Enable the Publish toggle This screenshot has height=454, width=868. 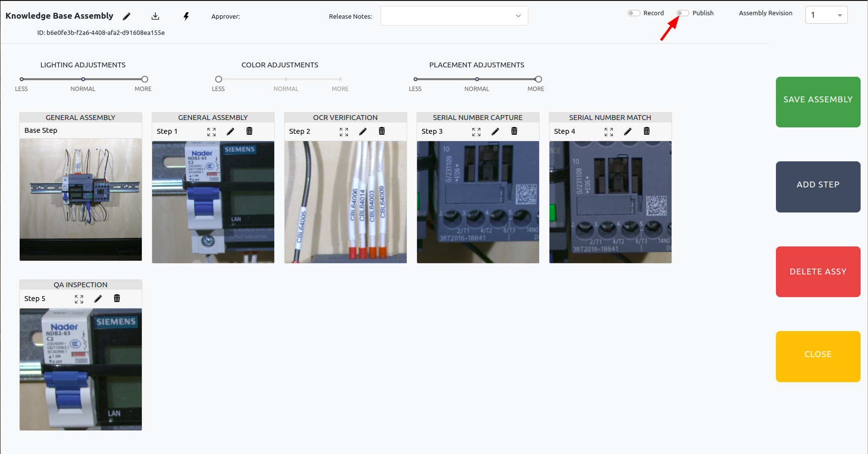682,13
